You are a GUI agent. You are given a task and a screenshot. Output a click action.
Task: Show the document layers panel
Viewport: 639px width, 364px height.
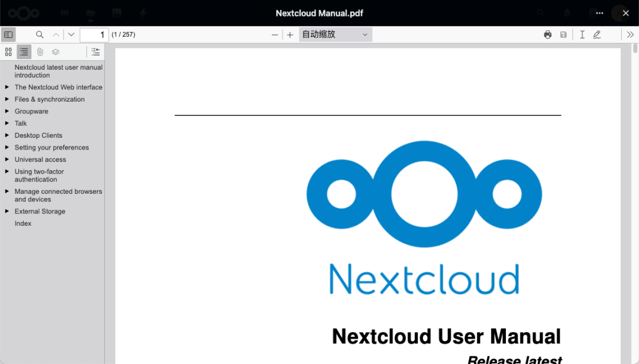point(55,51)
